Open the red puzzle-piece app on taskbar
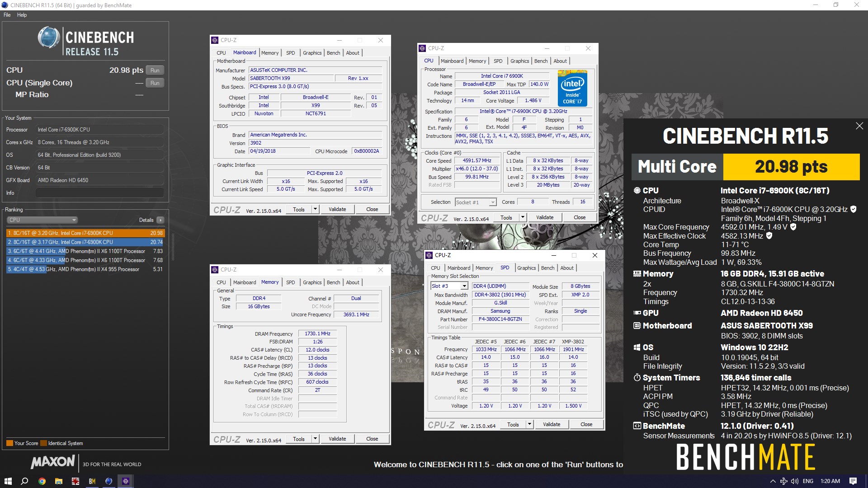The height and width of the screenshot is (488, 868). 75,481
